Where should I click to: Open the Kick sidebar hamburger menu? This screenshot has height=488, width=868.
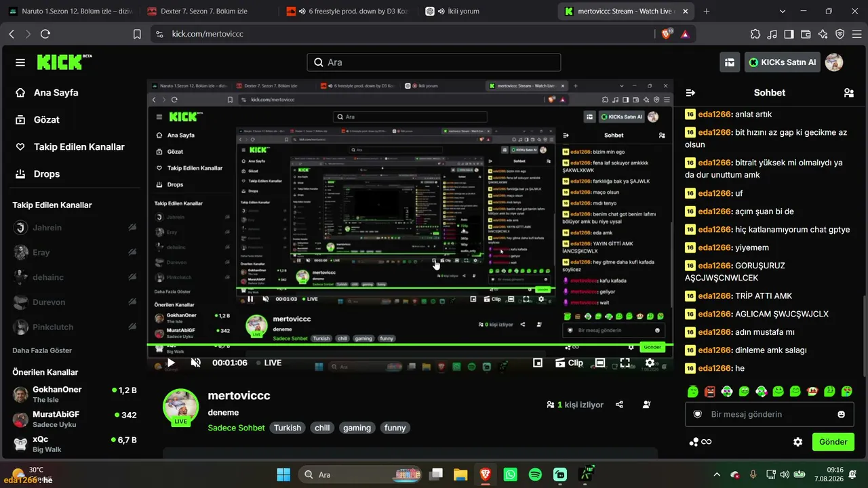tap(20, 62)
